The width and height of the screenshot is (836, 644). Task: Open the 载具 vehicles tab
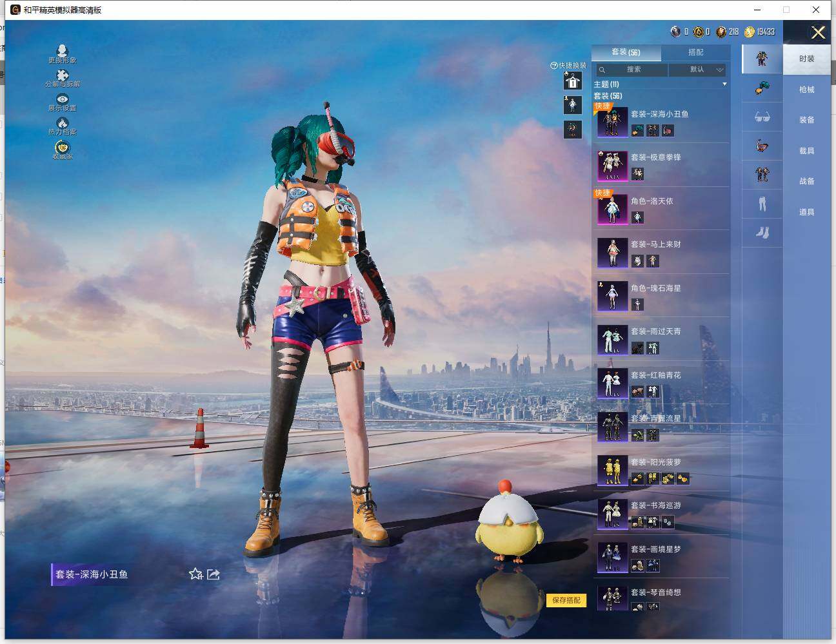click(806, 151)
